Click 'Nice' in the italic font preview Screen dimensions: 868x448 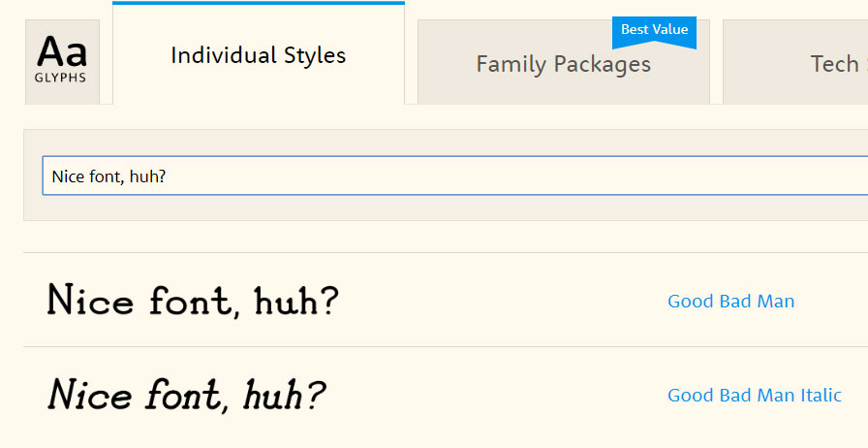91,396
